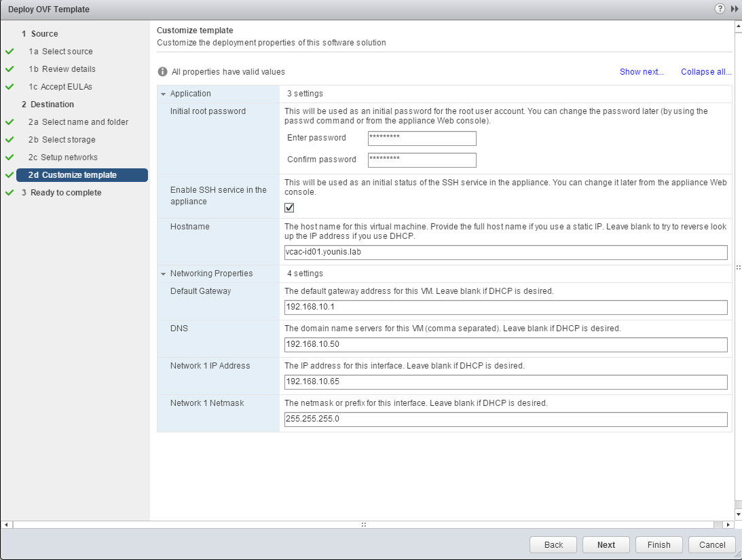Click horizontal scrollbar right arrow
This screenshot has width=742, height=560.
point(728,525)
